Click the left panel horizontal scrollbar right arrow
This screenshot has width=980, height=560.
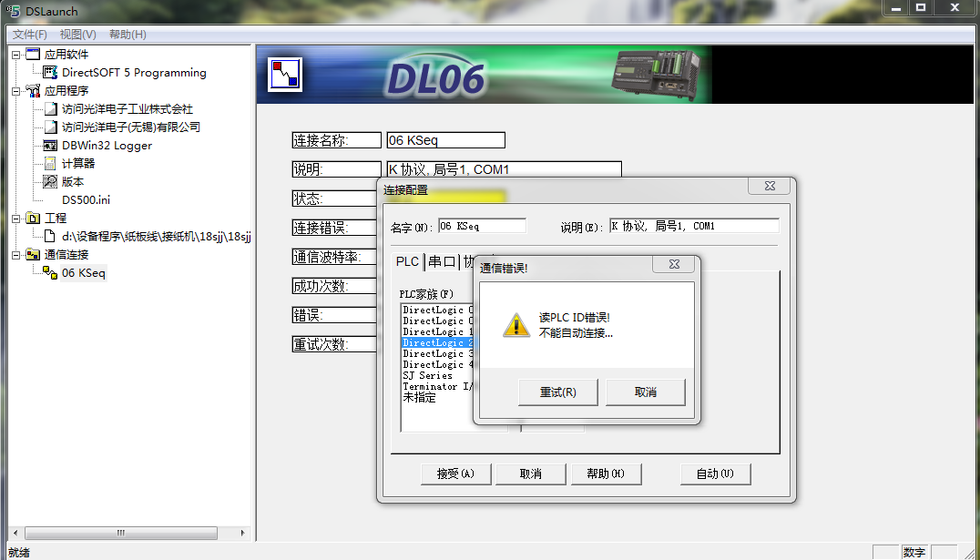pos(242,533)
